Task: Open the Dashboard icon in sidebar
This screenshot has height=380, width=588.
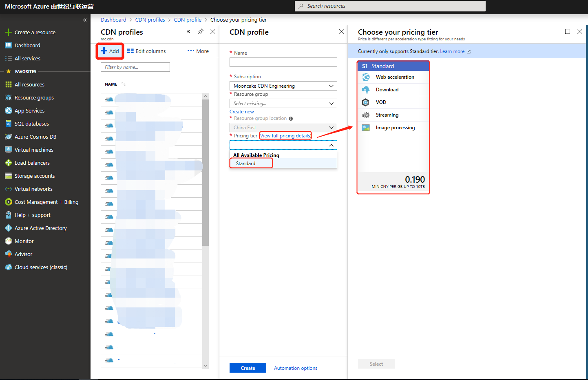Action: [x=8, y=45]
